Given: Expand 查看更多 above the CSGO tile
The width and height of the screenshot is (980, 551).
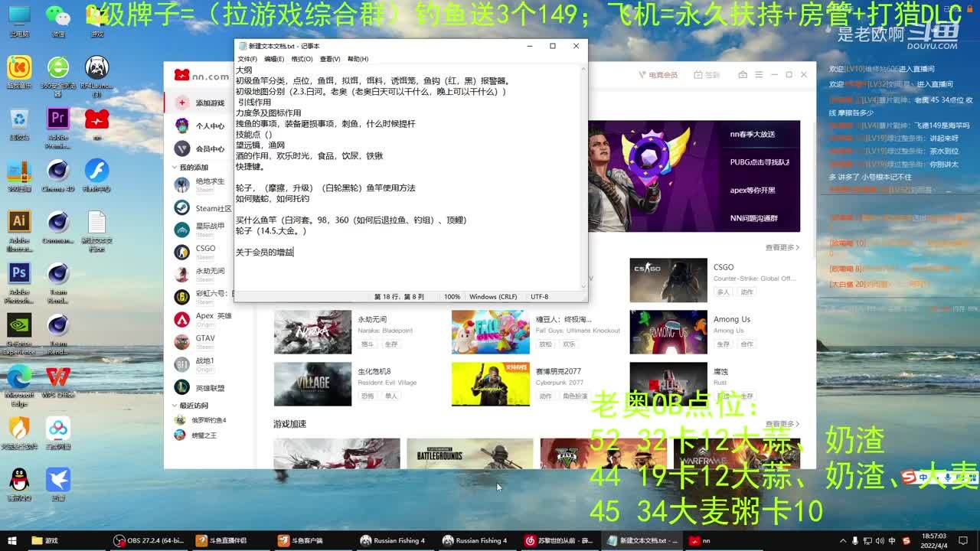Looking at the screenshot, I should [782, 248].
